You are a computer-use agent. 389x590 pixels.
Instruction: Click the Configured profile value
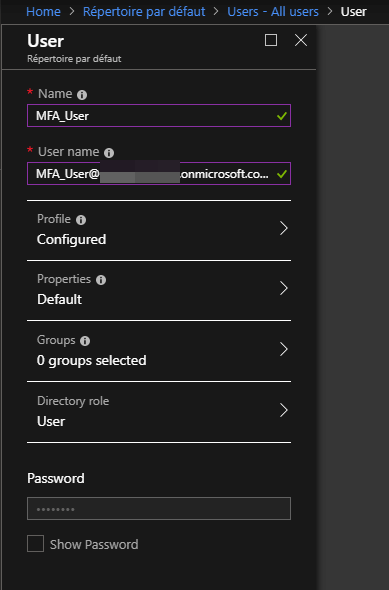71,239
